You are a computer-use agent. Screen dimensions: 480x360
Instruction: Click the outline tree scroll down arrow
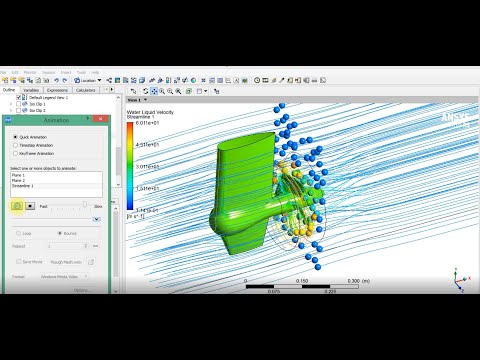click(x=118, y=184)
